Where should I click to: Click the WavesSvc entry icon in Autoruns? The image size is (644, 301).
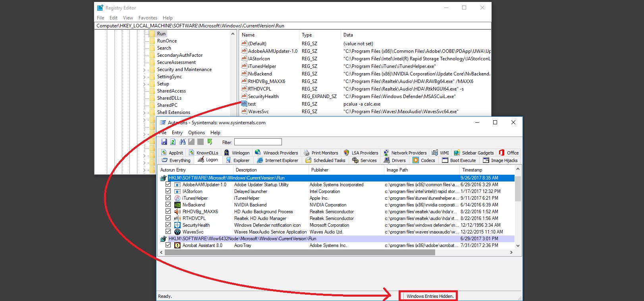pyautogui.click(x=177, y=232)
